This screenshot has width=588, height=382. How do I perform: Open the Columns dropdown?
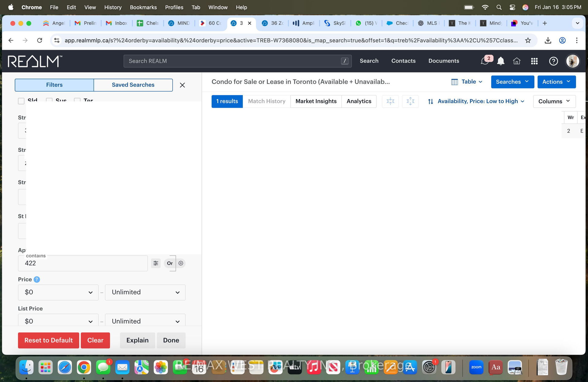554,101
